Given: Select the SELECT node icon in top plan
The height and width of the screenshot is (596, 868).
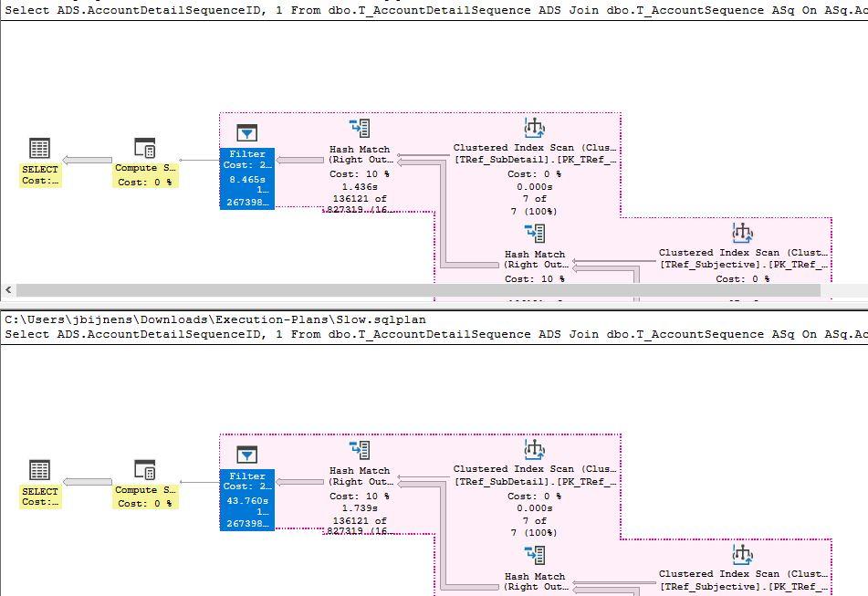Looking at the screenshot, I should (x=39, y=148).
